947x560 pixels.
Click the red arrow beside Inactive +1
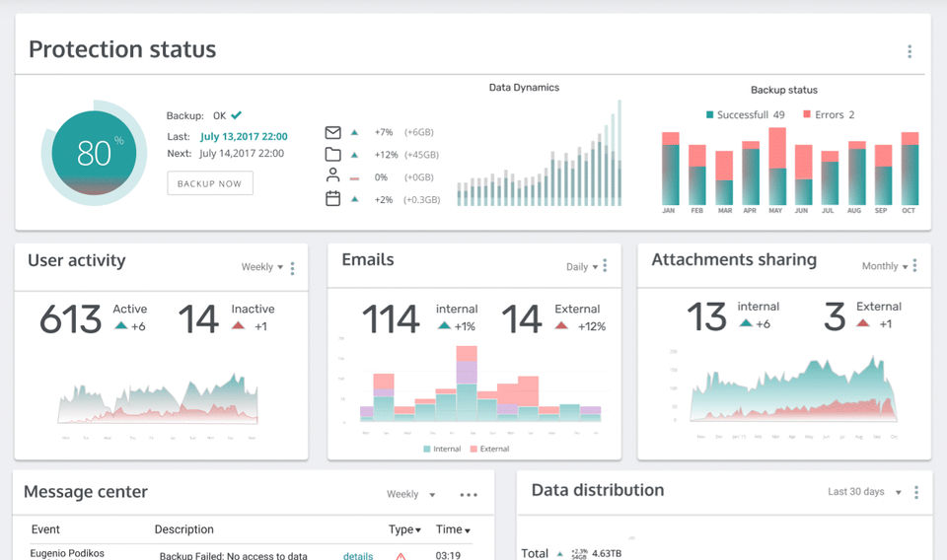point(238,326)
